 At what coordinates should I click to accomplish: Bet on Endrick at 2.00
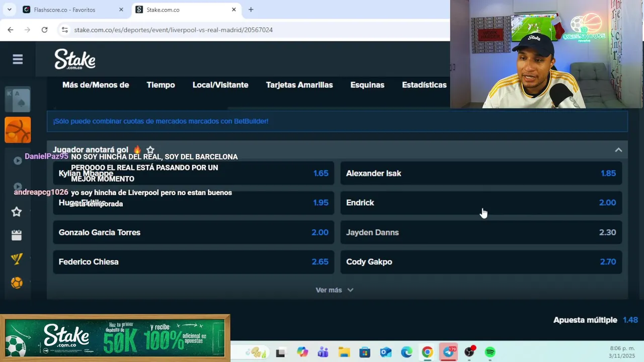(x=481, y=203)
